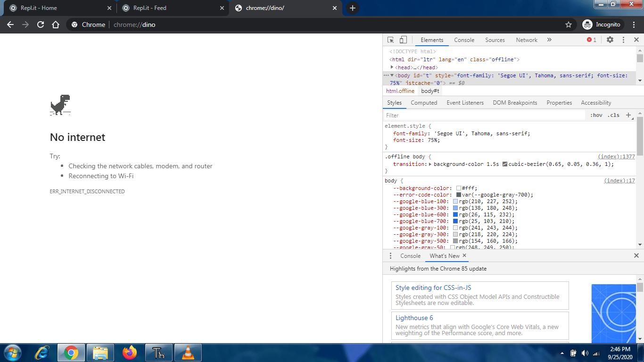644x362 pixels.
Task: Open Style editing for CSS-in-JS link
Action: [x=433, y=288]
